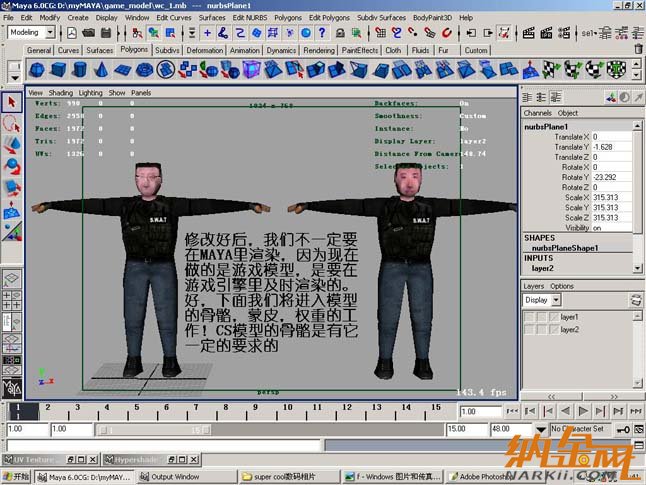646x485 pixels.
Task: Toggle layer1 display type box
Action: tap(541, 317)
